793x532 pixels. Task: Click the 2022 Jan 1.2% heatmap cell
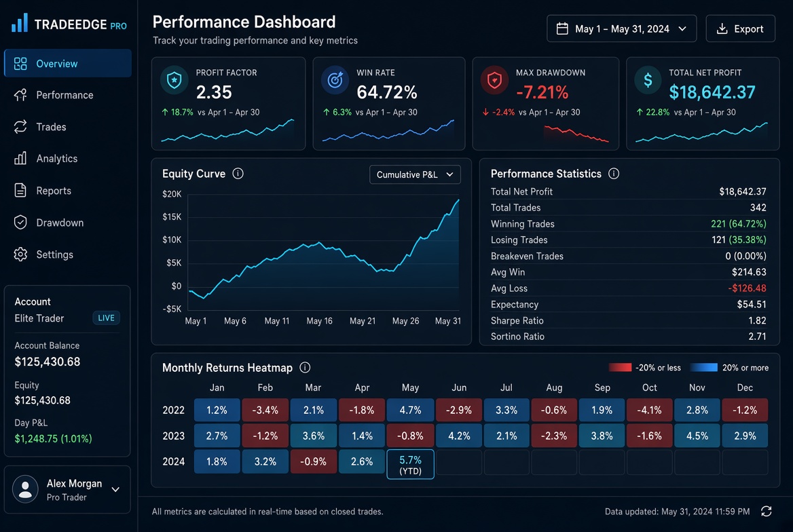click(217, 410)
